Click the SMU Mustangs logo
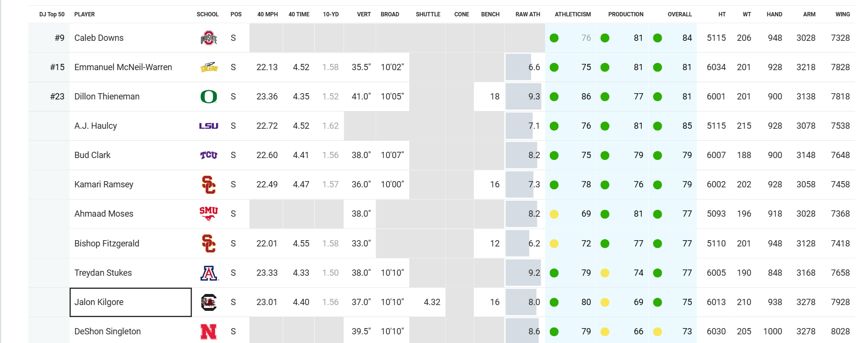The image size is (868, 343). pos(209,213)
